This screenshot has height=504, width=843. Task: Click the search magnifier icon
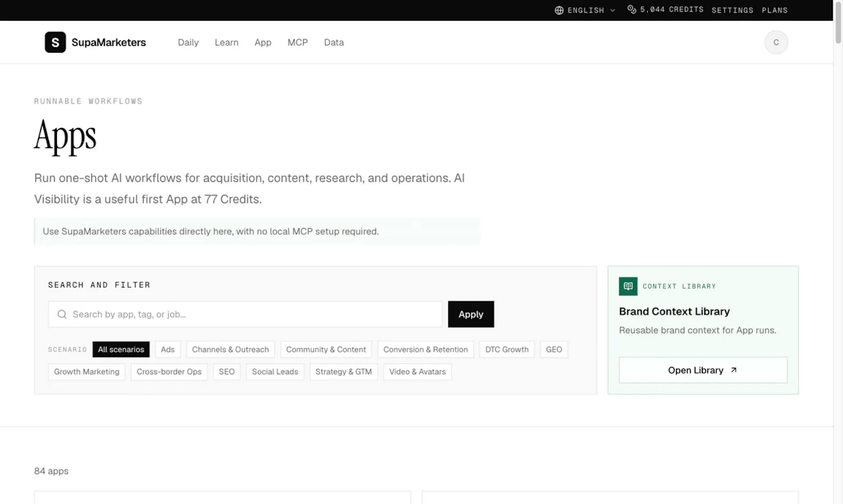point(62,314)
